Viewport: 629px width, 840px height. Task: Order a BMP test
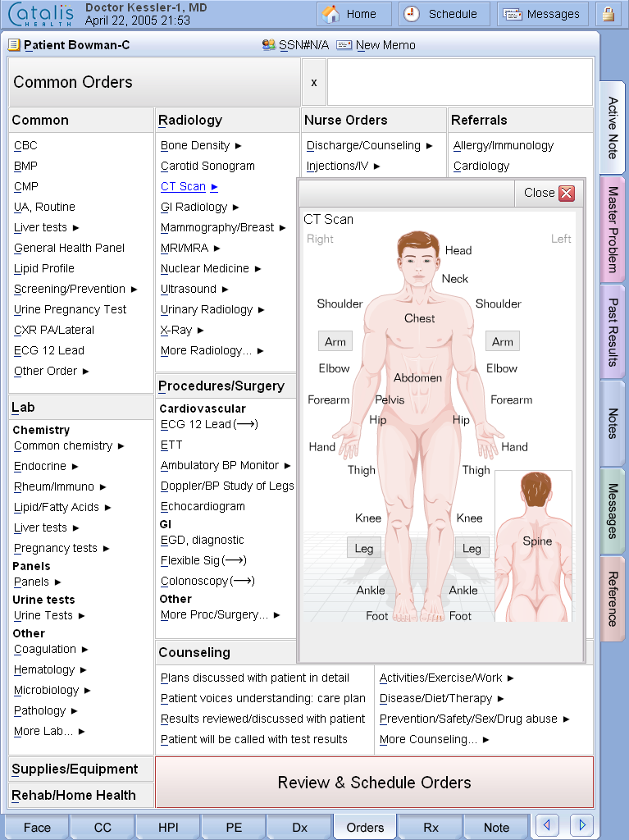click(25, 166)
